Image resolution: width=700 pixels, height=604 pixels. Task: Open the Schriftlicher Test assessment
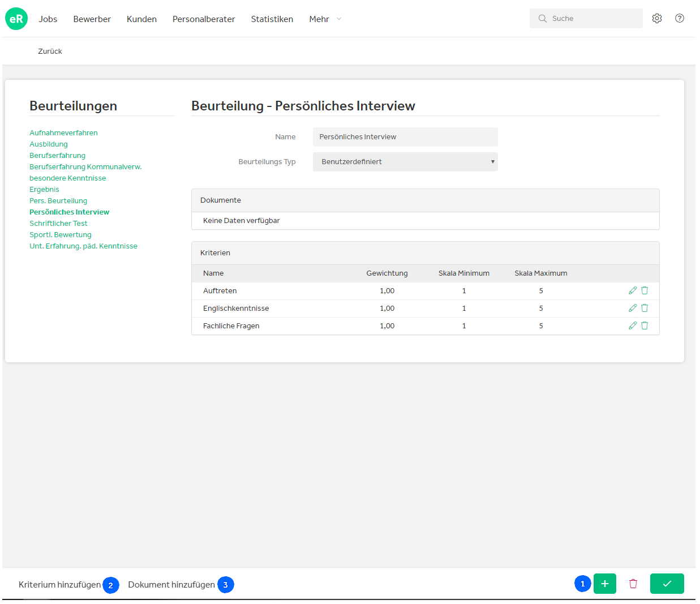pos(58,224)
